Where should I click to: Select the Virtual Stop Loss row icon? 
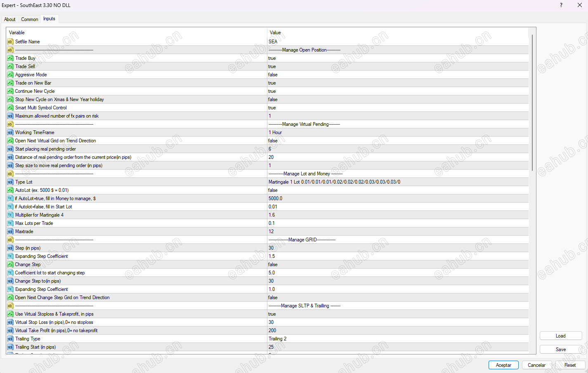pos(10,322)
